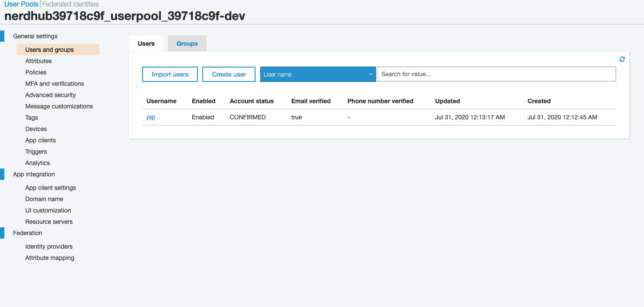Open MFA and verifications settings

55,83
